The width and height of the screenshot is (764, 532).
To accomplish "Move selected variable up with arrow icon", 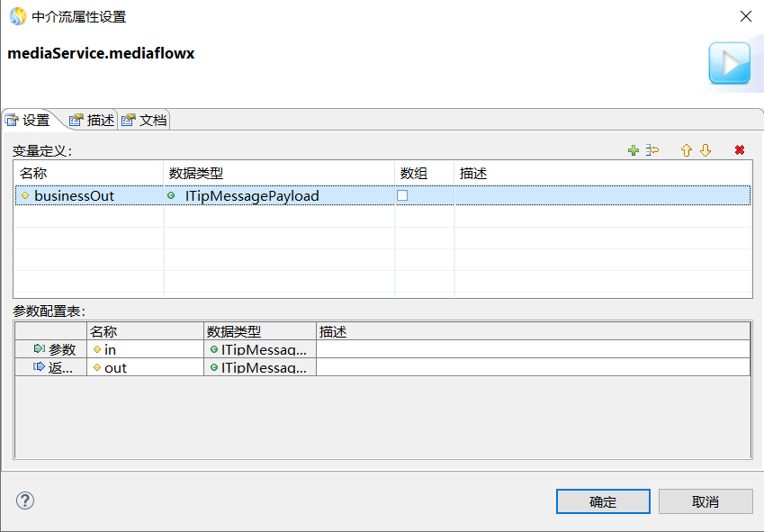I will [x=686, y=150].
